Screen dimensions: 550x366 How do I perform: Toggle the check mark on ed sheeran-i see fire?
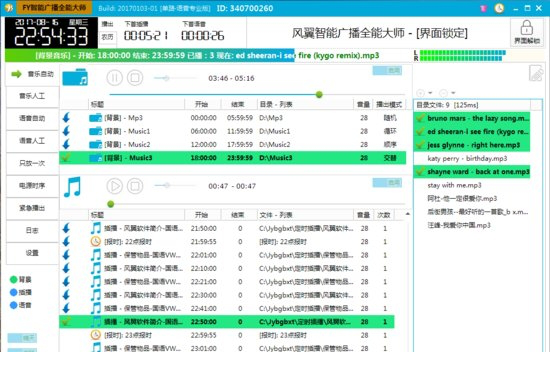click(x=420, y=132)
